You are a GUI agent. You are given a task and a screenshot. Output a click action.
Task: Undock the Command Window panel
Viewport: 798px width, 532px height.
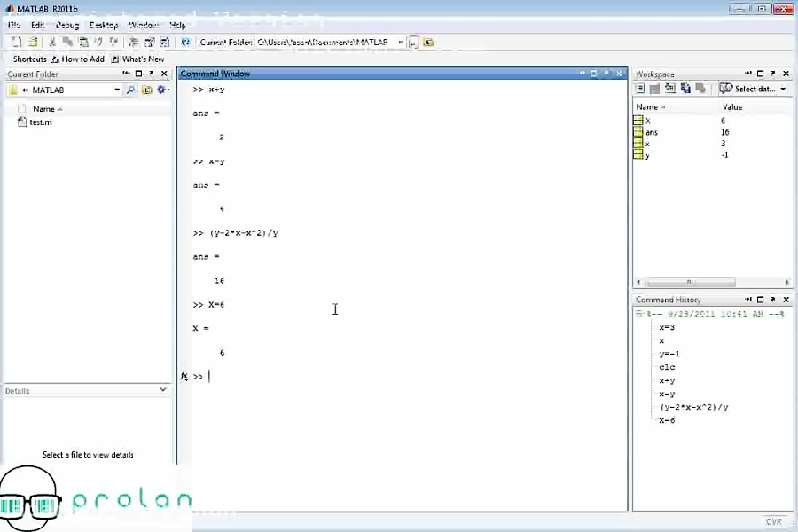click(x=606, y=74)
